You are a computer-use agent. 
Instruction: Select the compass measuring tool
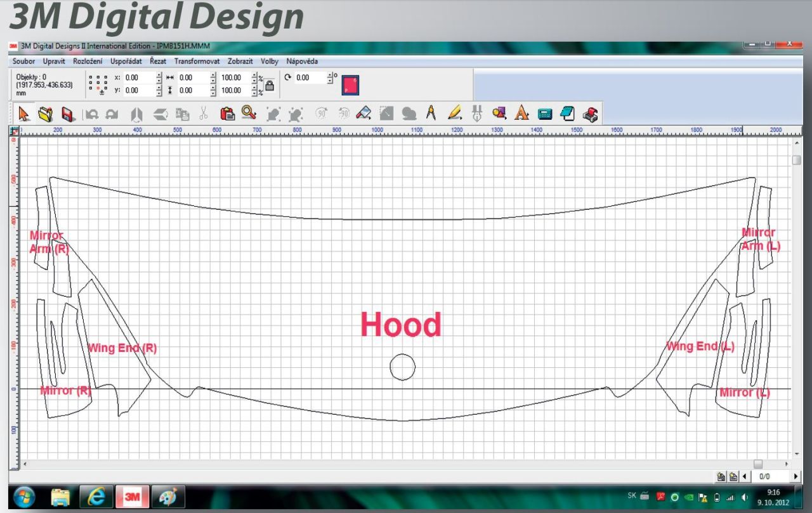pyautogui.click(x=431, y=114)
